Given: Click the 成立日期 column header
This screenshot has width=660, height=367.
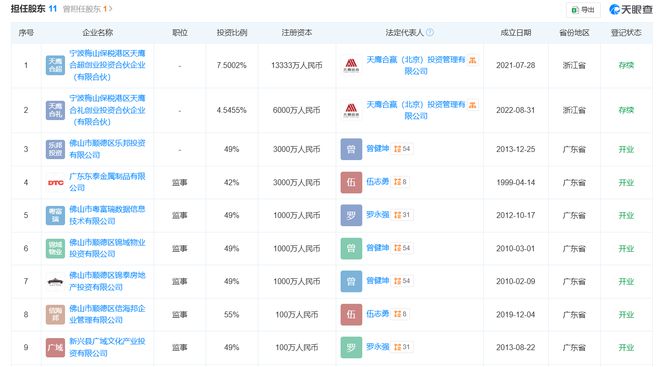Looking at the screenshot, I should [516, 32].
